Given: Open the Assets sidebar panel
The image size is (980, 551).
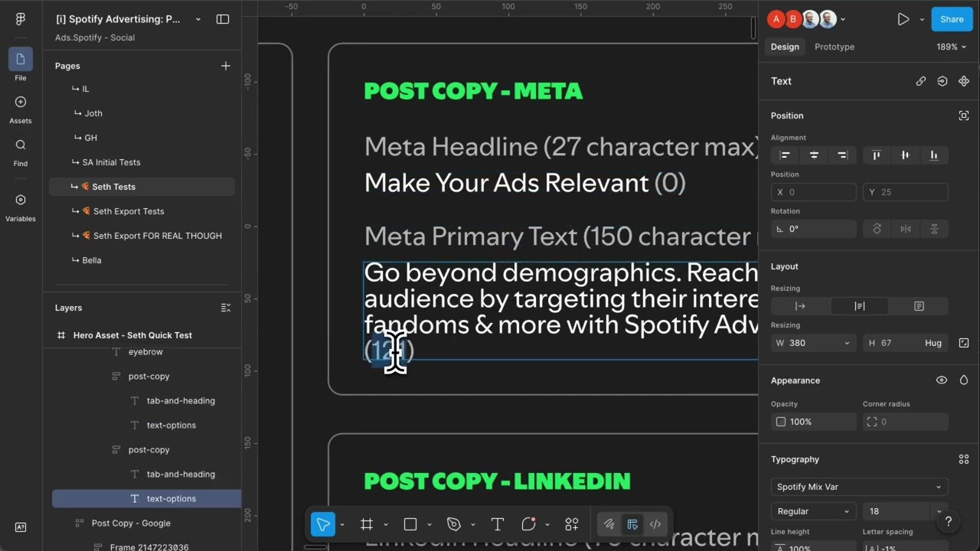Looking at the screenshot, I should coord(21,109).
